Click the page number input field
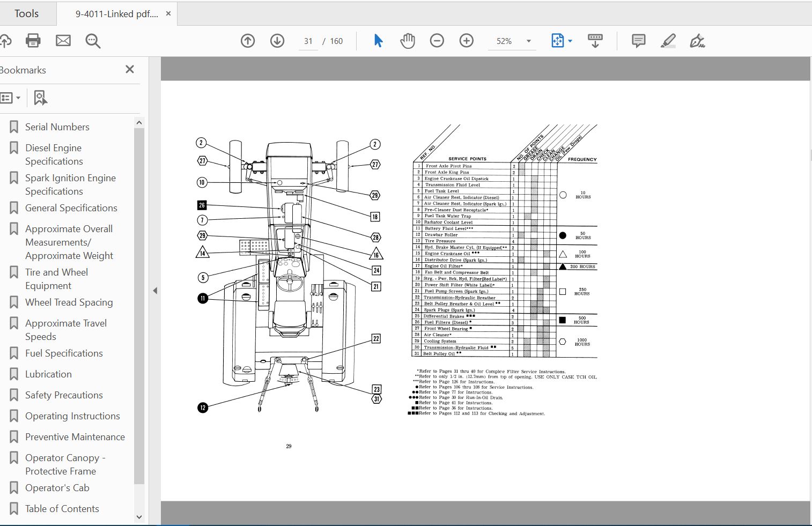This screenshot has height=526, width=812. pos(308,41)
